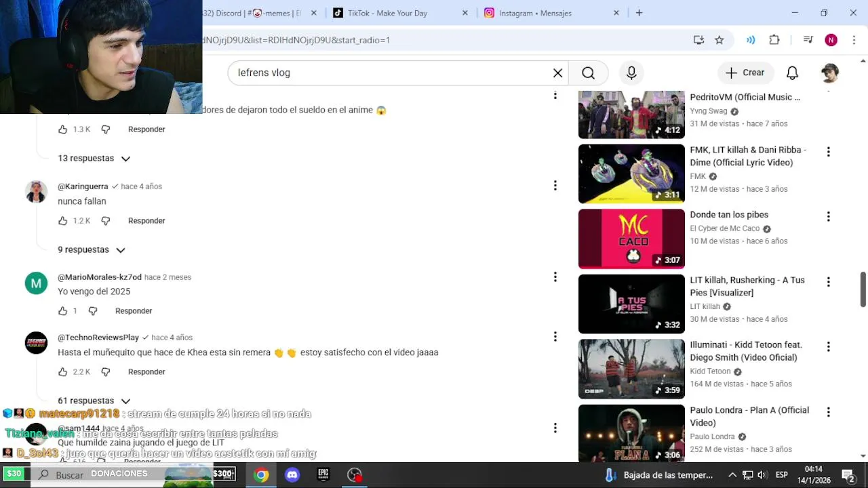This screenshot has width=868, height=488.
Task: Open Kidd Tetoon channel name
Action: pyautogui.click(x=710, y=371)
